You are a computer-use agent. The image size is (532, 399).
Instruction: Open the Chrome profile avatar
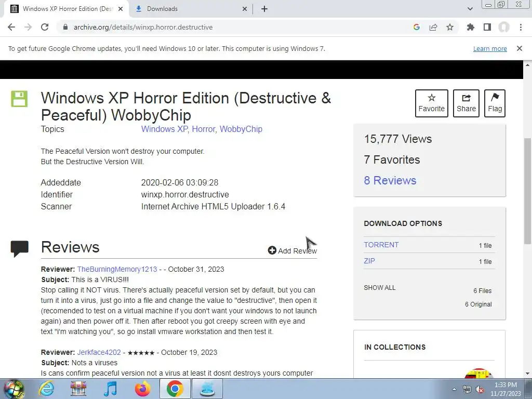504,27
